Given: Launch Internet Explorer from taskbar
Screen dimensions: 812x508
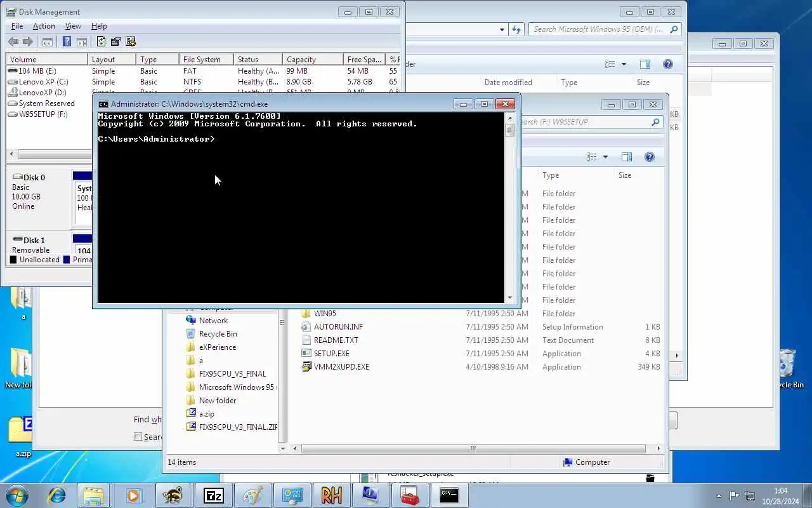Looking at the screenshot, I should tap(56, 495).
